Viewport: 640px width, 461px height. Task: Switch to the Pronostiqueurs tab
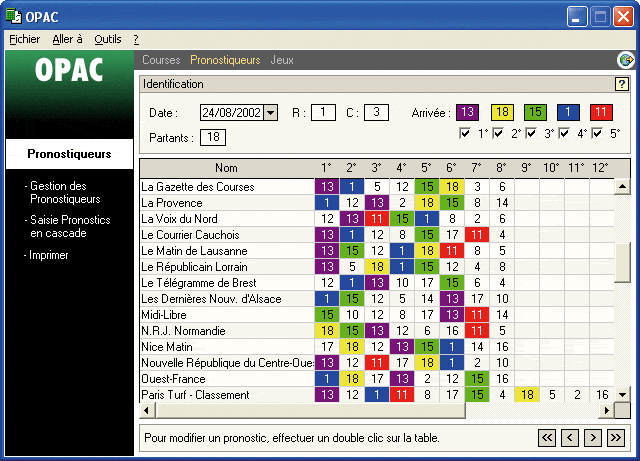225,60
